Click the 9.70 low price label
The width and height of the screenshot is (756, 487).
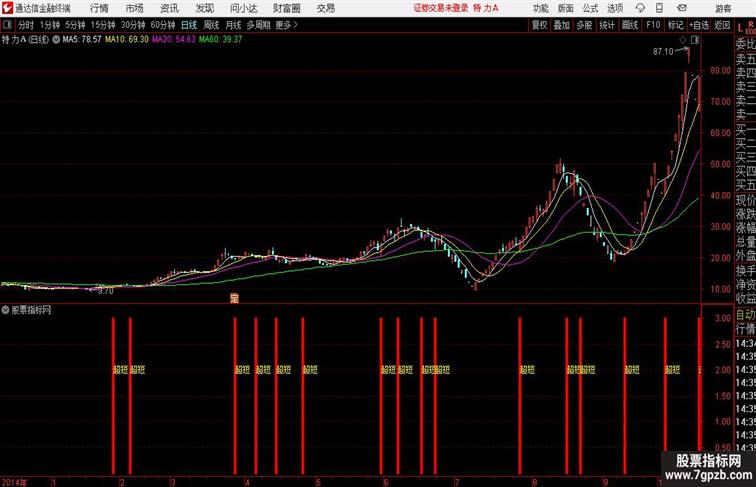click(x=106, y=291)
